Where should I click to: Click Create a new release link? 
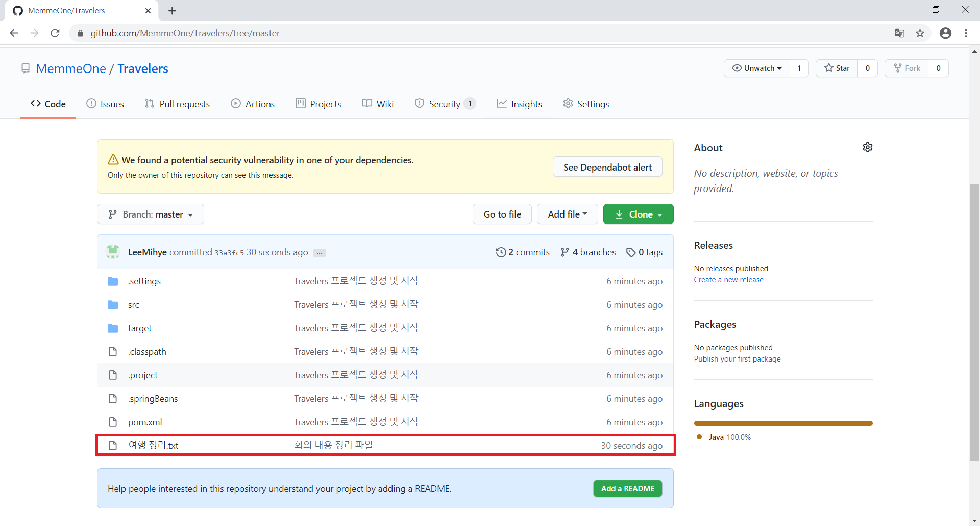click(x=728, y=280)
